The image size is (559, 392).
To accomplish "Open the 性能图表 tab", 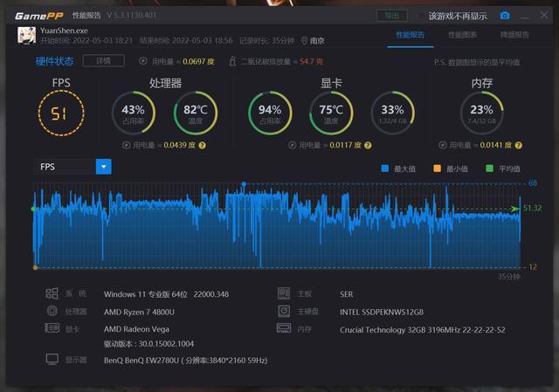I will pyautogui.click(x=462, y=35).
